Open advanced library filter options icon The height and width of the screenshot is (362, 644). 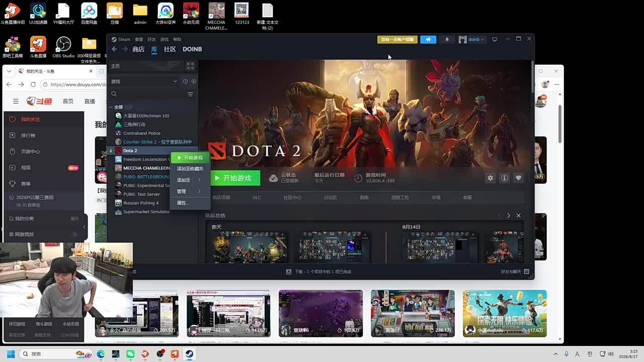(190, 94)
